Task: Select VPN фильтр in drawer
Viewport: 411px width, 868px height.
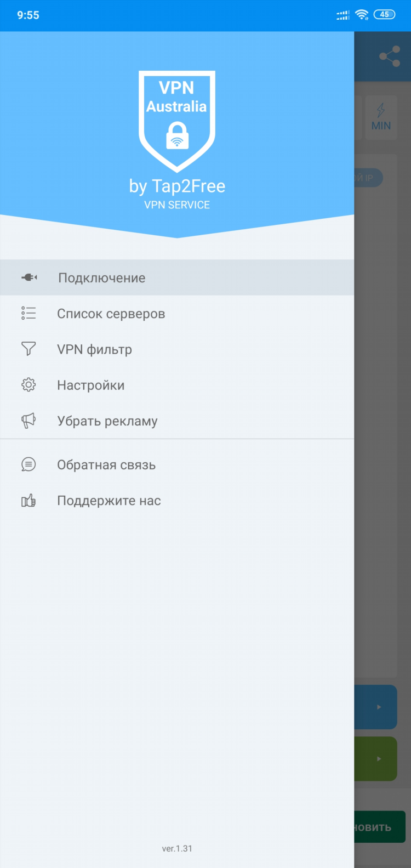Action: (177, 349)
